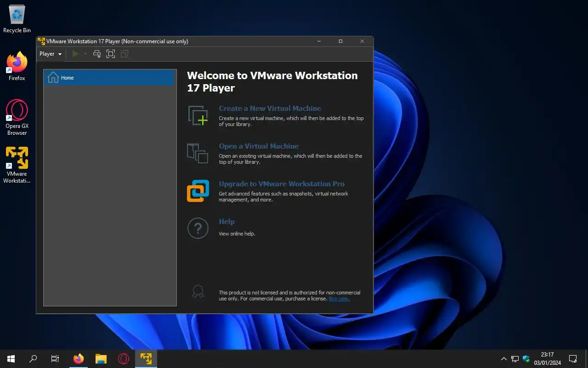Click the Windows Security tray icon
The width and height of the screenshot is (588, 368).
pyautogui.click(x=526, y=359)
